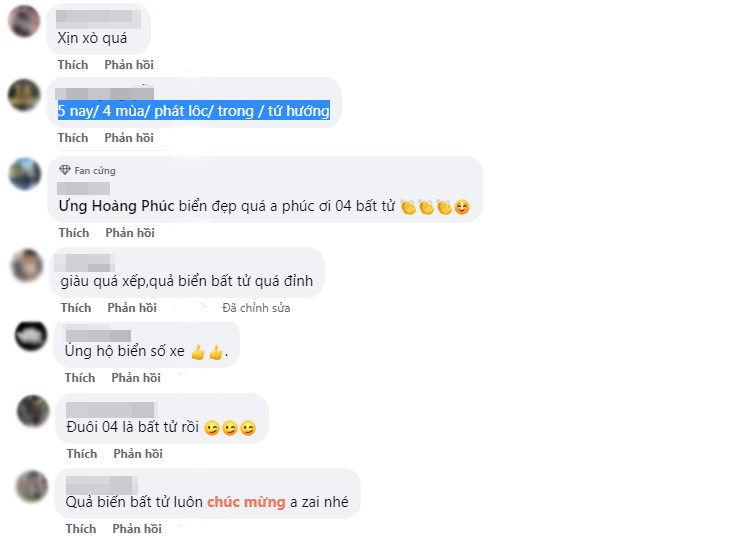Open avatar of the Fan cứng commenter
Screen dimensions: 740x540
coord(25,174)
